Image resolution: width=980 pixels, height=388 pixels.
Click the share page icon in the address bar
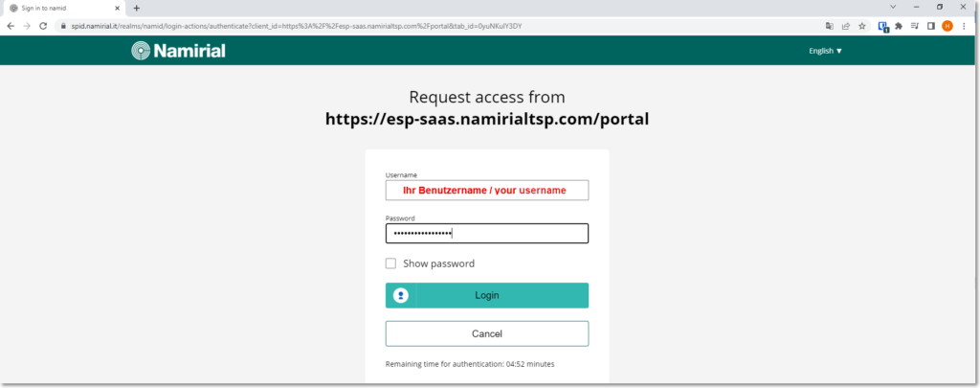click(846, 26)
